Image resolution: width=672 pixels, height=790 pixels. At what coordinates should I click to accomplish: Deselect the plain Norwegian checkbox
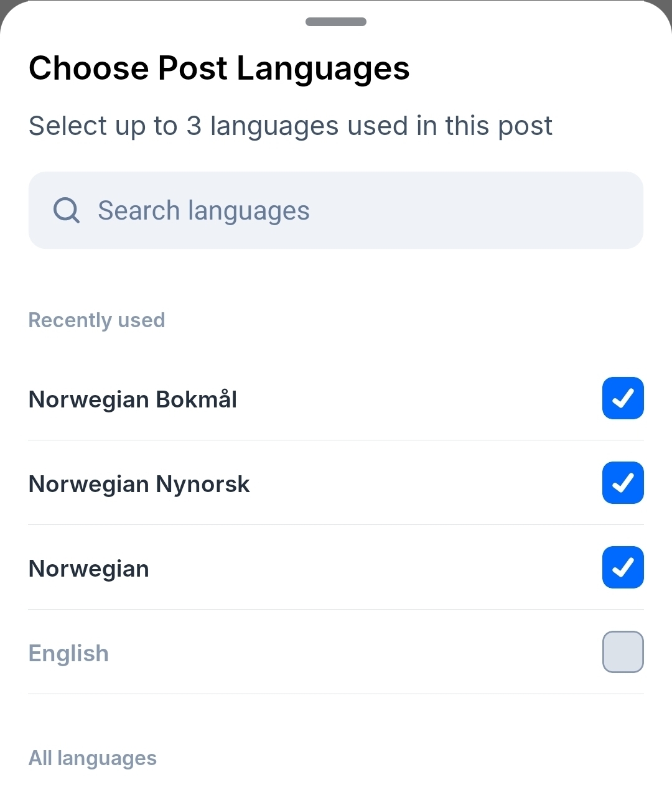click(623, 567)
